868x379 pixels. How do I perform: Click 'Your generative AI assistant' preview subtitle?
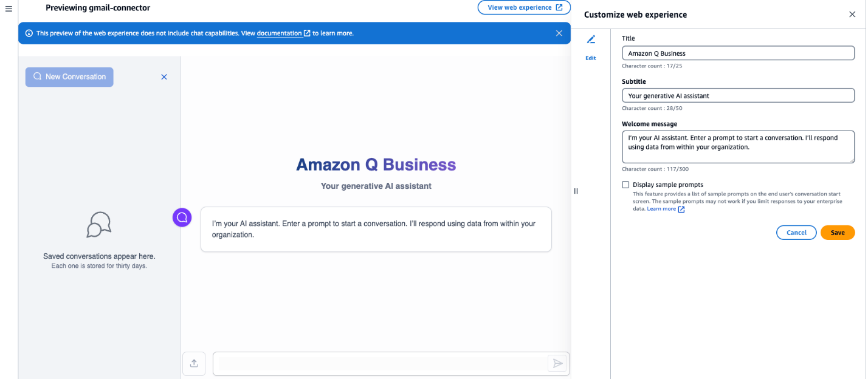point(376,186)
